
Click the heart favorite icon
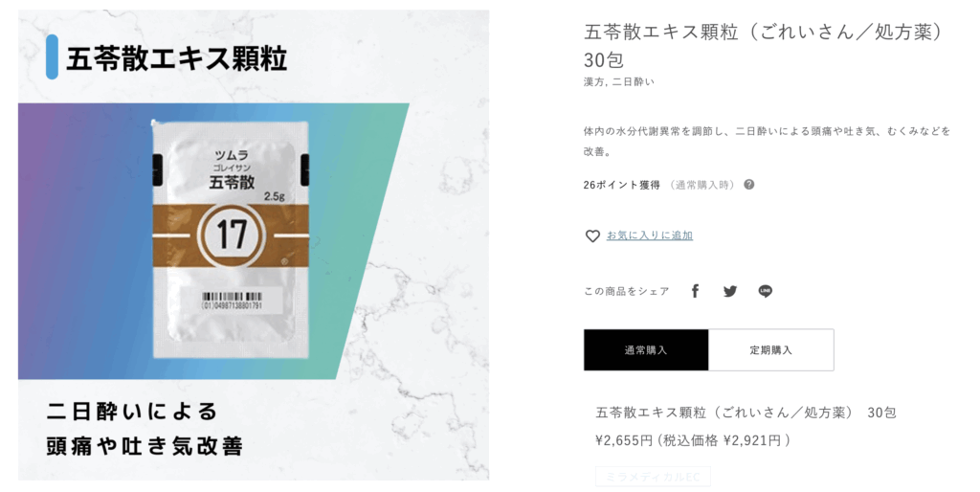[591, 235]
